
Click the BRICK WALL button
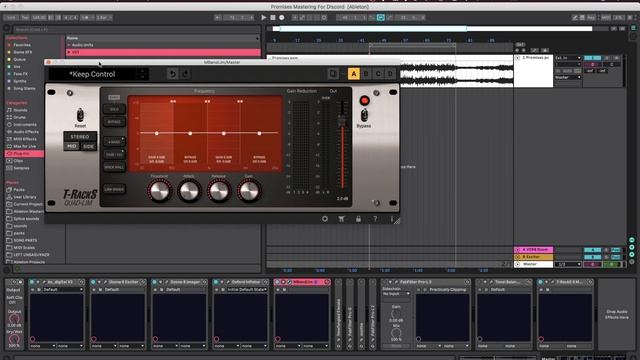coord(114,167)
